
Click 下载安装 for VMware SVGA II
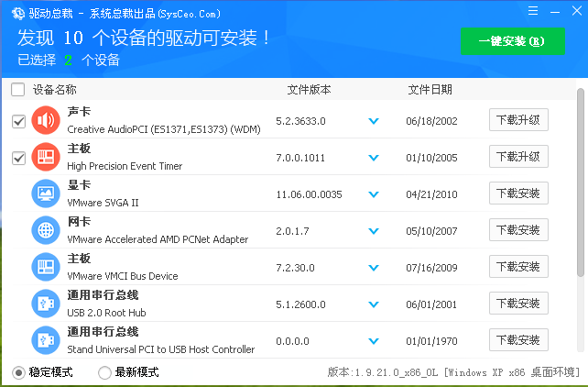tap(518, 193)
